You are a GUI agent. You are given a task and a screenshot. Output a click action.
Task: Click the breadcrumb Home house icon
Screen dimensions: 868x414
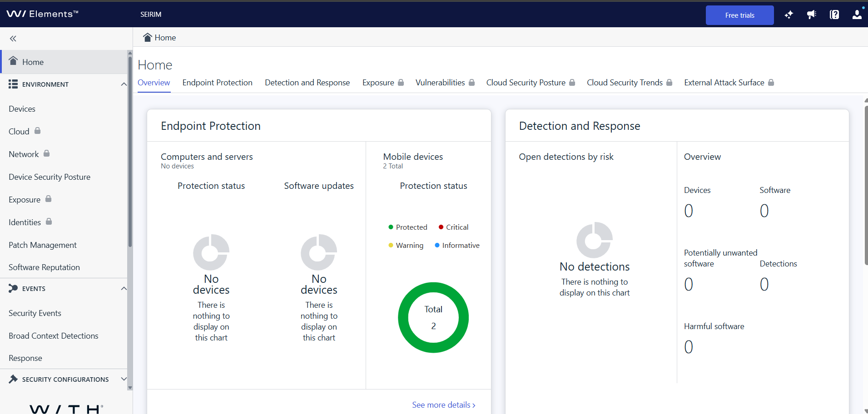point(147,37)
